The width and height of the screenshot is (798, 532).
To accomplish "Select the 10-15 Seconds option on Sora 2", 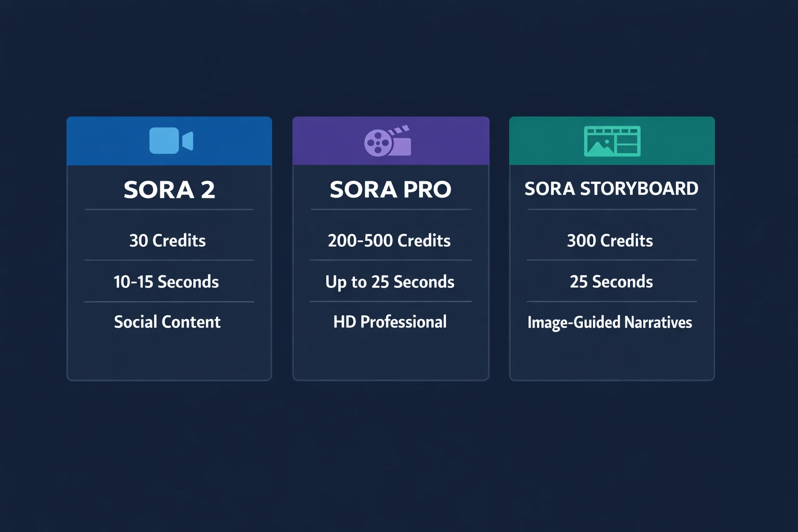I will 166,281.
